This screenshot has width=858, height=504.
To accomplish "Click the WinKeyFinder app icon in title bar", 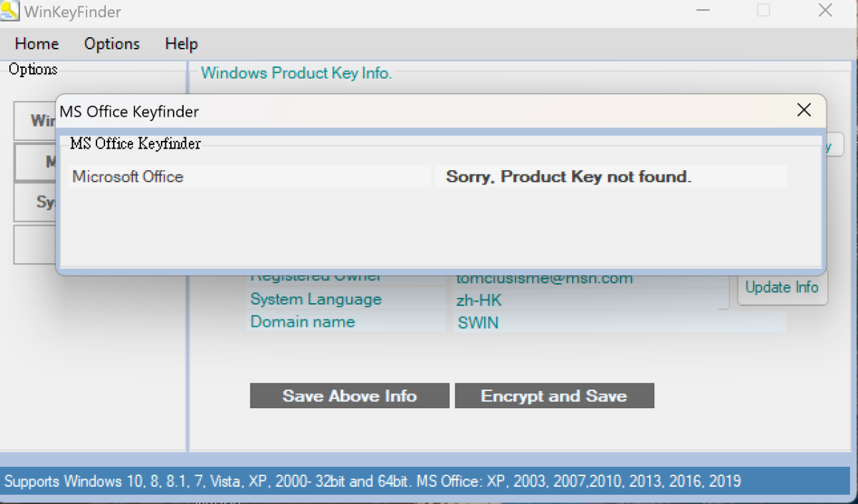I will tap(10, 11).
